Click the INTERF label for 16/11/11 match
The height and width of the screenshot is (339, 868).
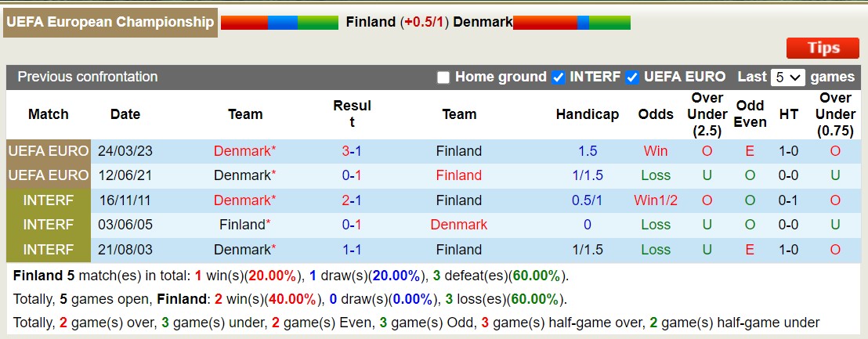click(49, 200)
